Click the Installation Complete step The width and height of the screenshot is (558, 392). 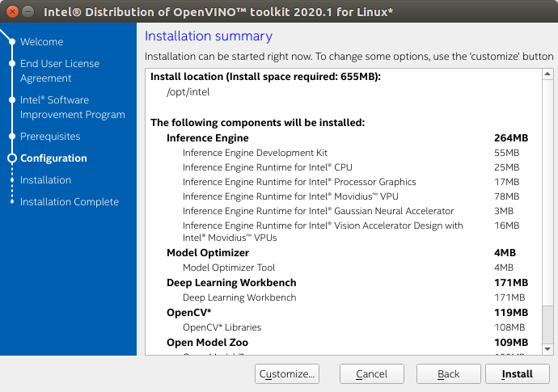(69, 201)
